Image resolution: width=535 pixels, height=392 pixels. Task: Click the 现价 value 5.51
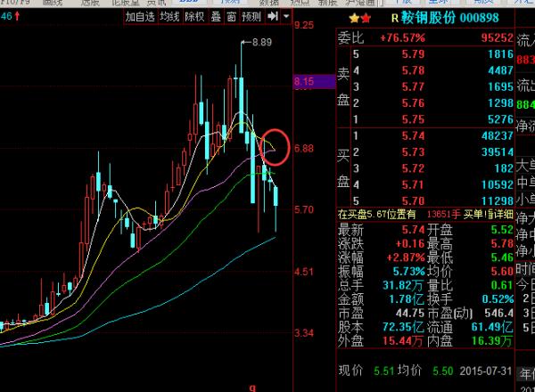tap(383, 371)
